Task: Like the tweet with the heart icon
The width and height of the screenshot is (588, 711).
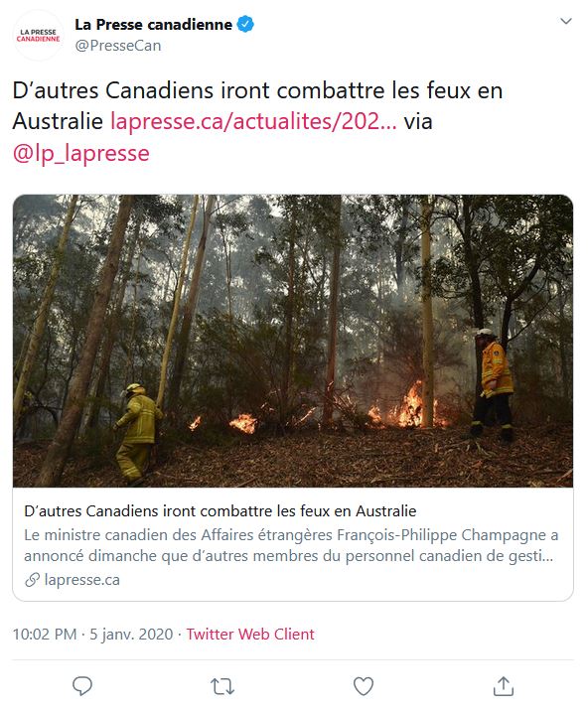Action: 364,686
